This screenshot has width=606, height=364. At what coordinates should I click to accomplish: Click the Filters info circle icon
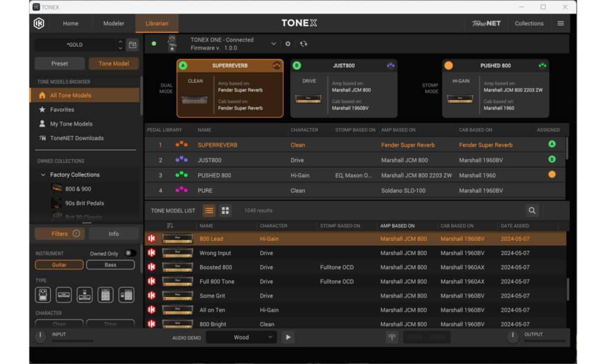(76, 233)
